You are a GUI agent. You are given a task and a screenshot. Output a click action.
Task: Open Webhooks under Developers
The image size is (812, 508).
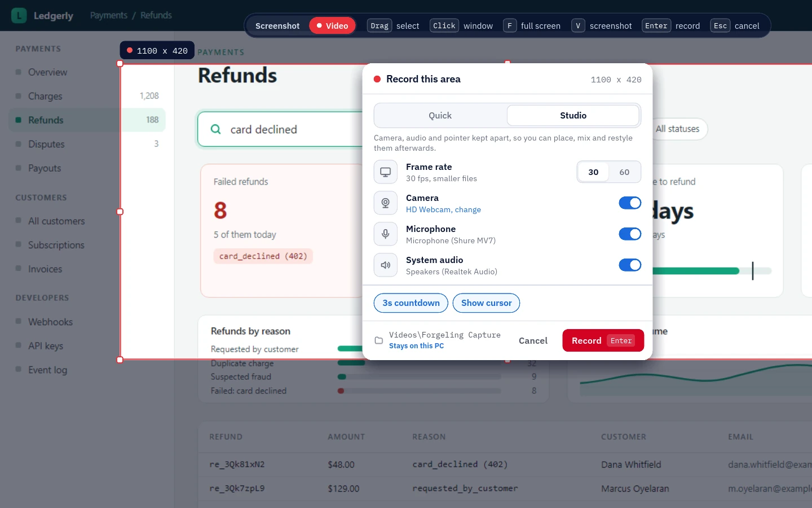[x=50, y=322]
